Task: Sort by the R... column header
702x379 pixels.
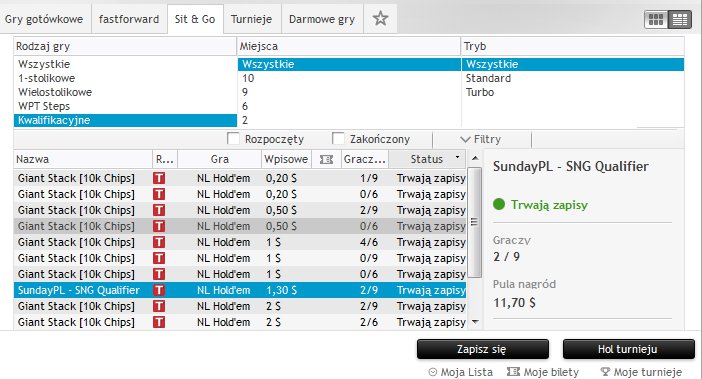Action: (x=165, y=159)
